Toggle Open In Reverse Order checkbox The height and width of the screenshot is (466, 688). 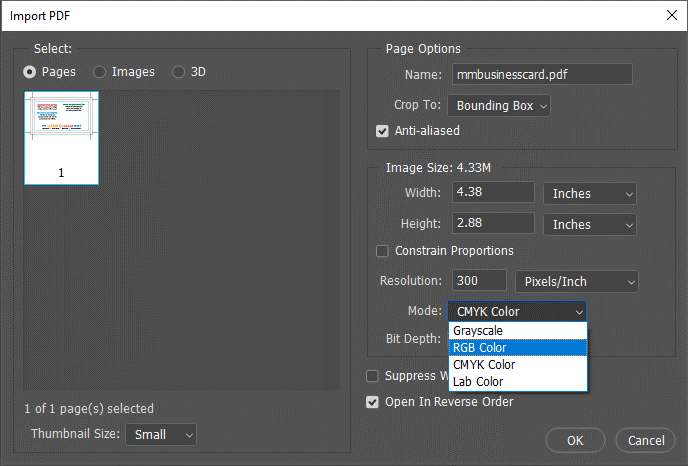374,402
